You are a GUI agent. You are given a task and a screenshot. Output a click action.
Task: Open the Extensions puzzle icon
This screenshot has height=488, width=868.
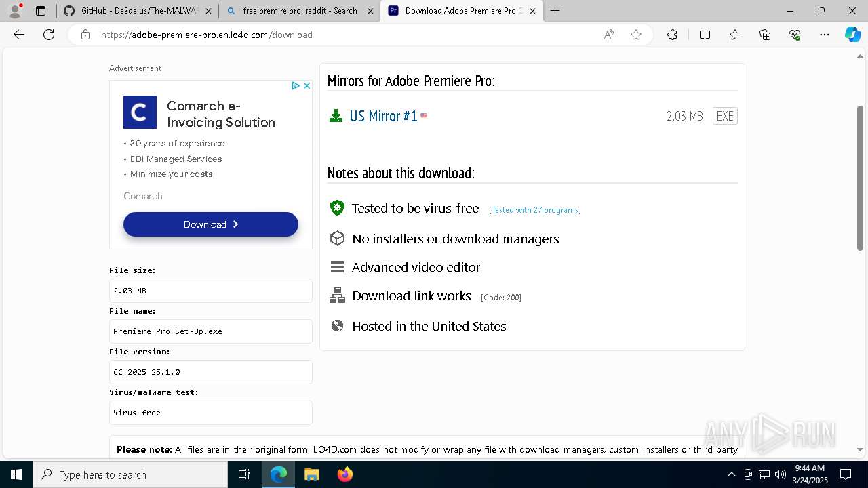pos(672,35)
